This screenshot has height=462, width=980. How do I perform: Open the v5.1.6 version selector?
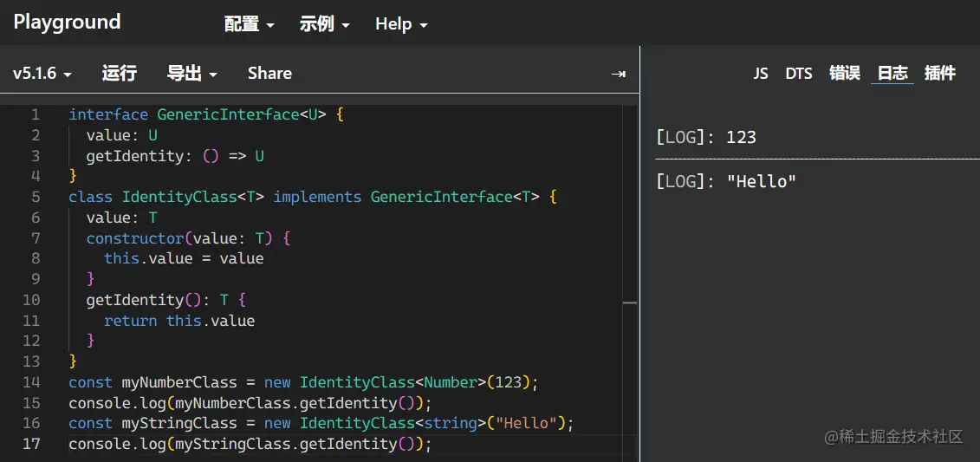pyautogui.click(x=42, y=74)
